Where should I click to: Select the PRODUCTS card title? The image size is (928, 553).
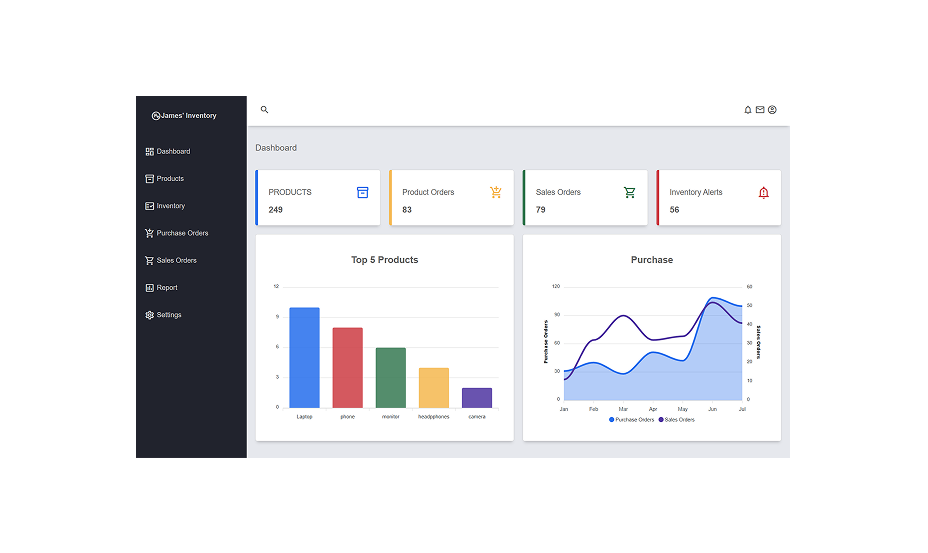coord(290,192)
